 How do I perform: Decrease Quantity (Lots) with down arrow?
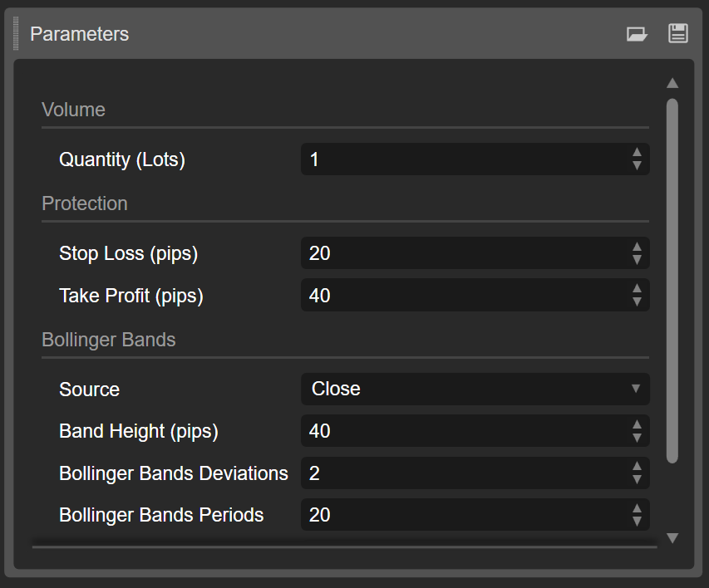click(x=637, y=165)
